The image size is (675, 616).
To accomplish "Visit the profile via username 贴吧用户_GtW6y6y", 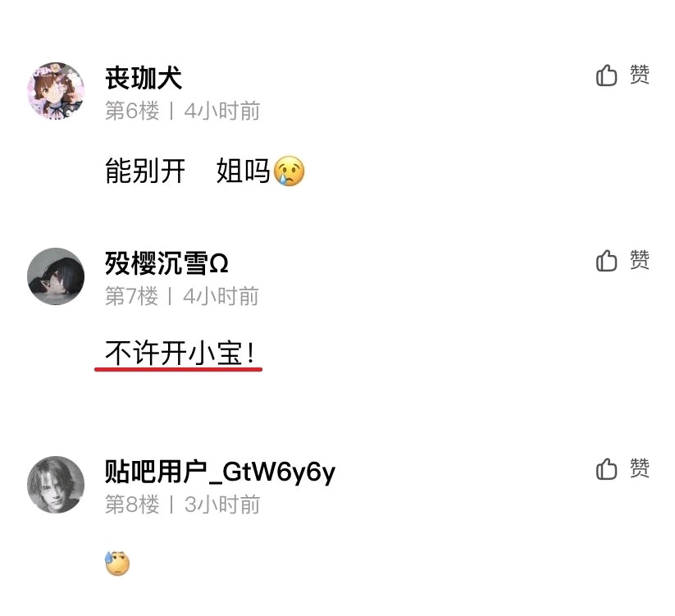I will pos(220,472).
